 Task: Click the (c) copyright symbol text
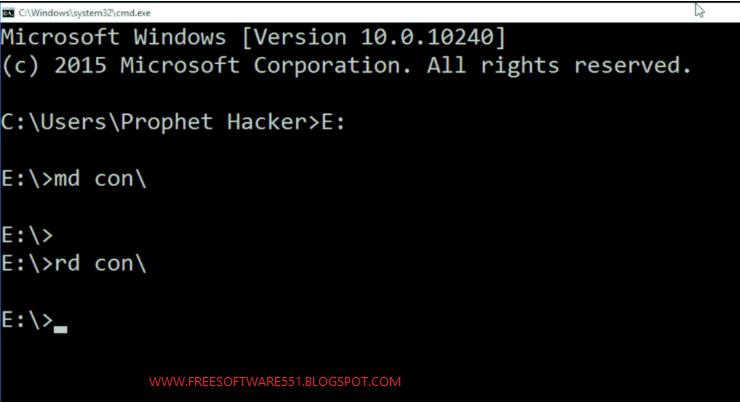point(20,66)
